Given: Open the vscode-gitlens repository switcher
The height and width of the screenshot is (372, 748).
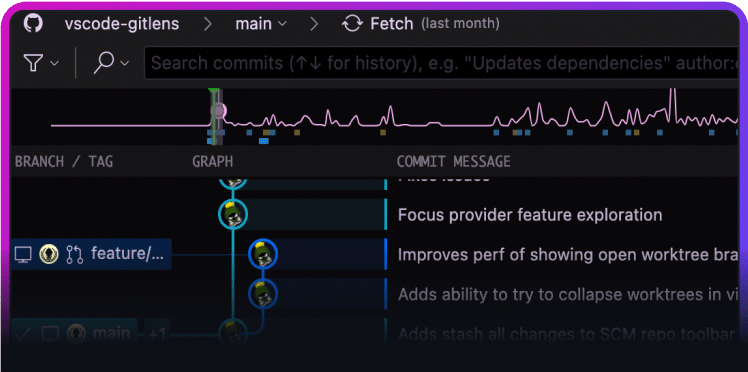Looking at the screenshot, I should coord(122,23).
